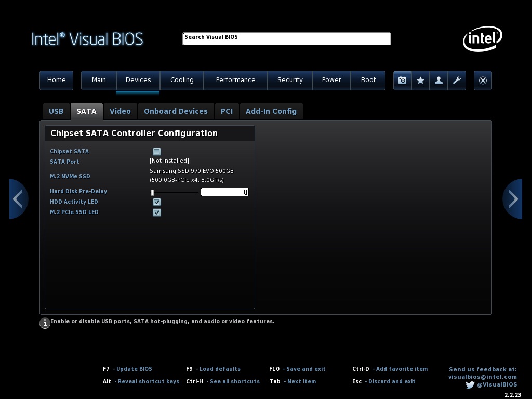Open the Add-In Config tab
532x399 pixels.
pyautogui.click(x=271, y=112)
